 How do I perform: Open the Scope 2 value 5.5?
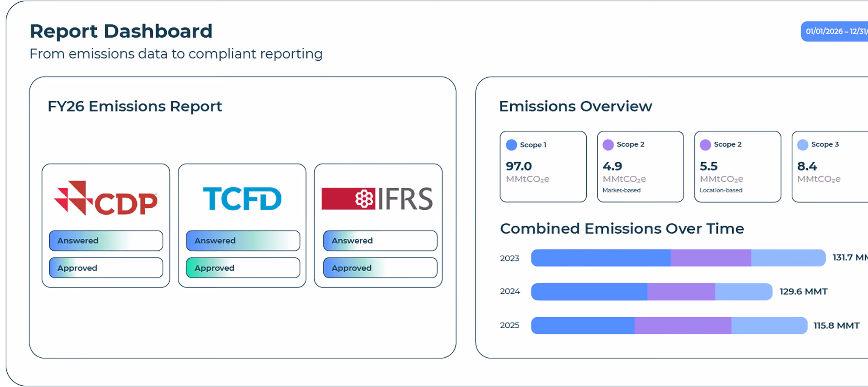[709, 166]
